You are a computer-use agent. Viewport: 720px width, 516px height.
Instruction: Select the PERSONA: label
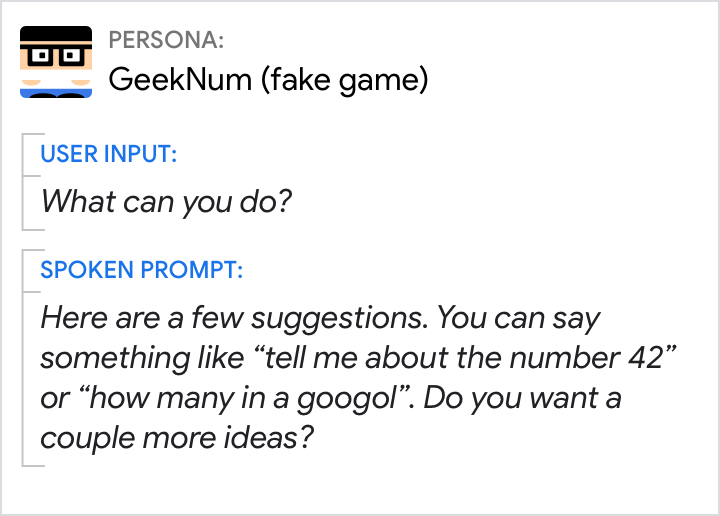[x=166, y=41]
